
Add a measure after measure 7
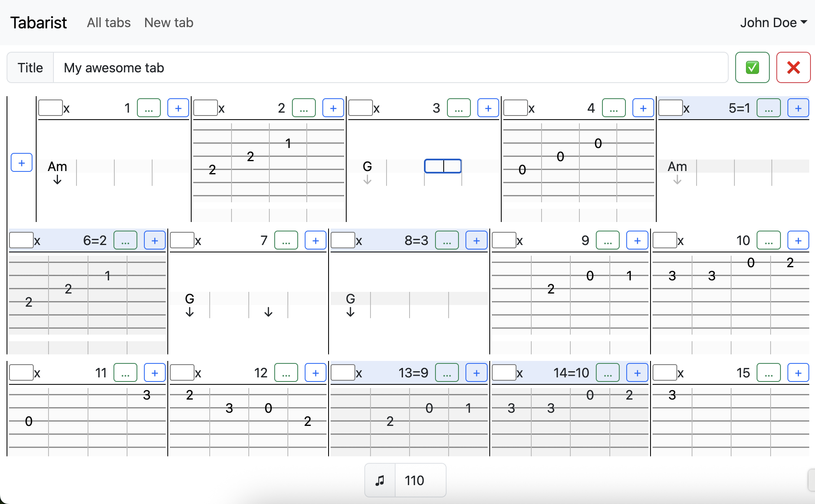point(315,240)
